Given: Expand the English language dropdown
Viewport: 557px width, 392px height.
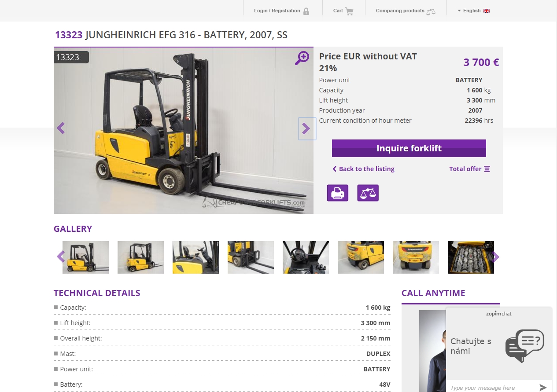Looking at the screenshot, I should [x=474, y=11].
